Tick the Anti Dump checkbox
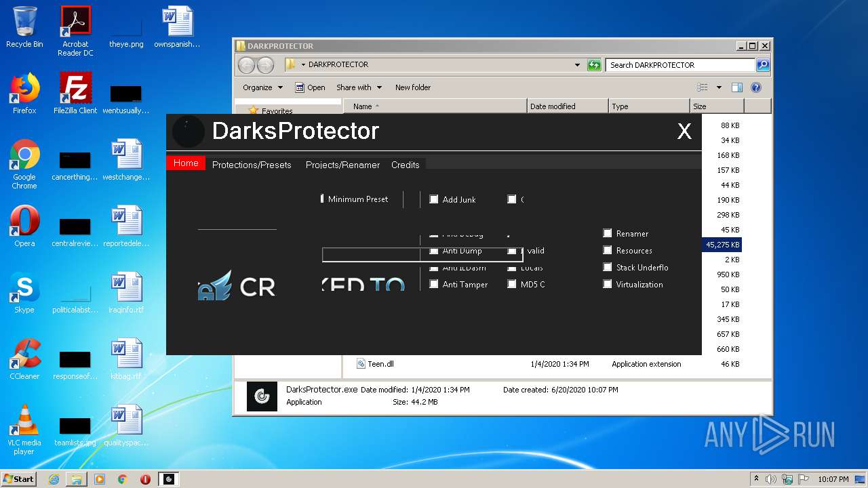This screenshot has height=488, width=868. click(434, 251)
